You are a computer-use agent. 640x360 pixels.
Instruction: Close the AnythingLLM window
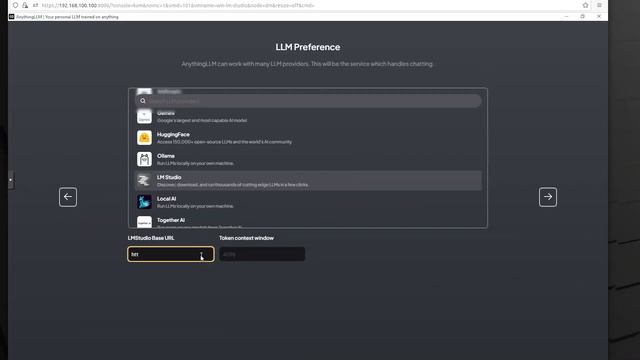pos(599,17)
